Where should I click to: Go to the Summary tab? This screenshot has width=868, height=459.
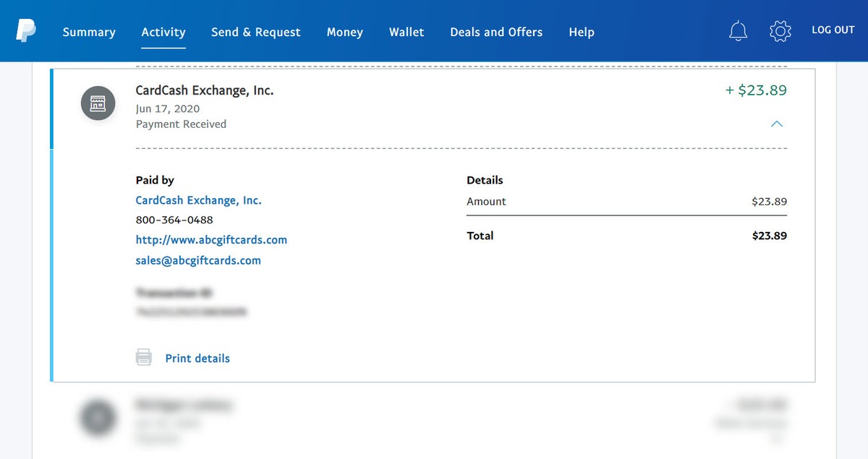coord(89,32)
